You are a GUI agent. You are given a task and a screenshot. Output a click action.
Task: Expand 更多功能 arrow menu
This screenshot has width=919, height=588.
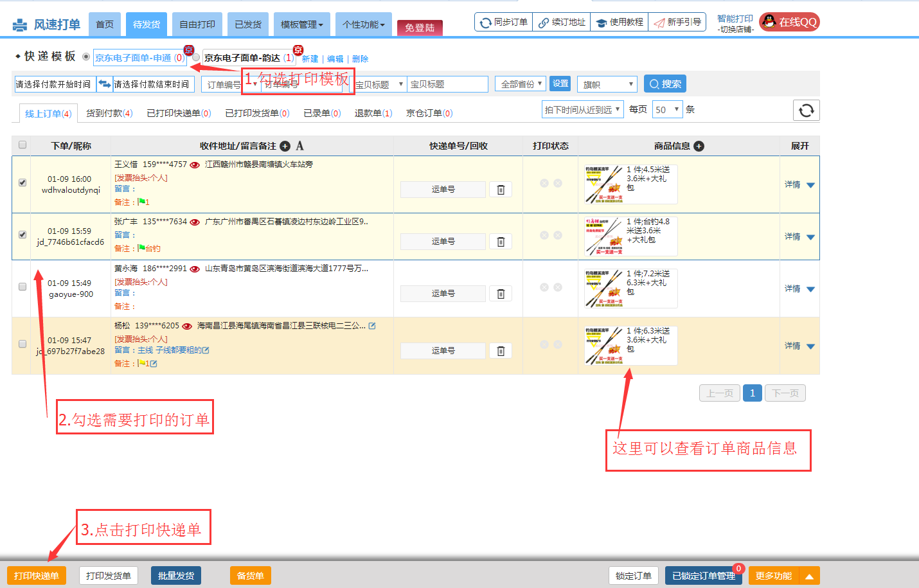[x=809, y=576]
